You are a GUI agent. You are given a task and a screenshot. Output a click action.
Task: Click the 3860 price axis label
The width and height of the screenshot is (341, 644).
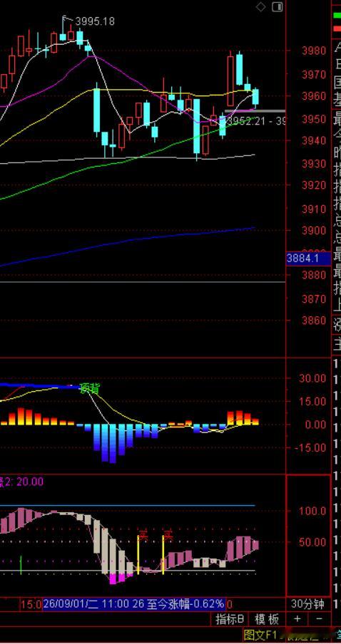[314, 321]
